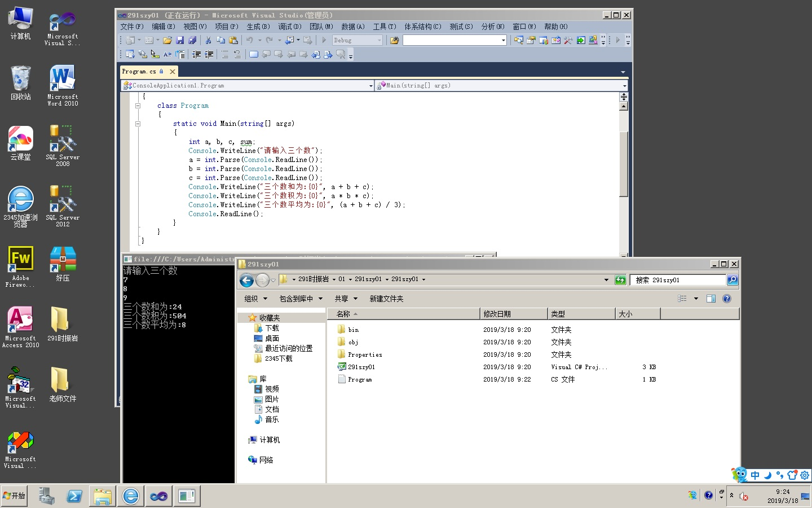
Task: Toggle Chinese punctuation on IME bar
Action: point(780,475)
